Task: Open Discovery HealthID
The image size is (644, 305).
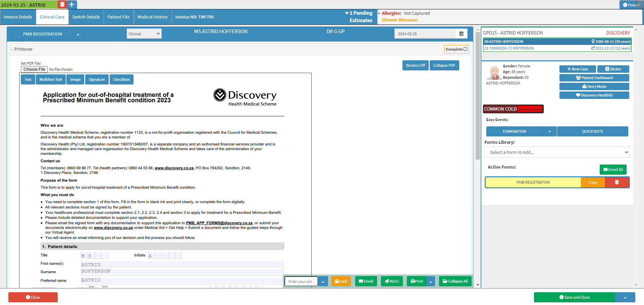Action: click(x=594, y=95)
